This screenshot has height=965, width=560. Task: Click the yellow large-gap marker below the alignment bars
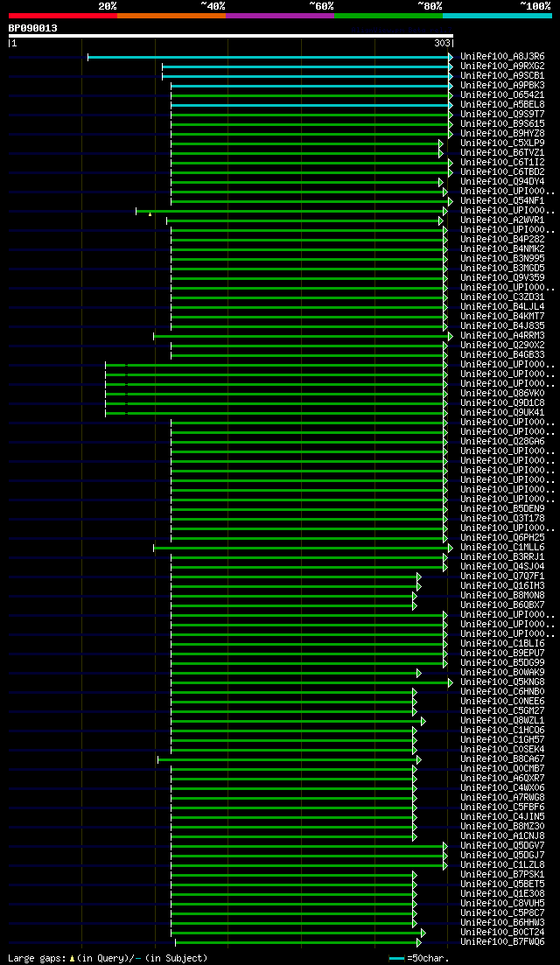150,214
